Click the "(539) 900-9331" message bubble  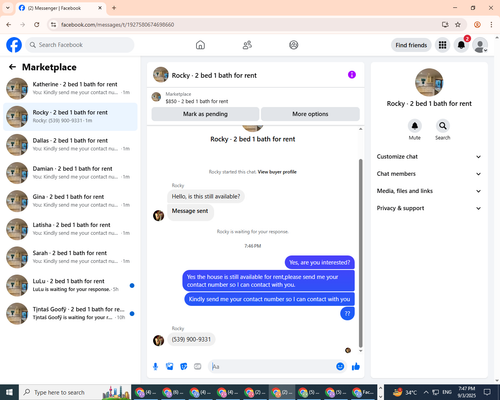[191, 339]
